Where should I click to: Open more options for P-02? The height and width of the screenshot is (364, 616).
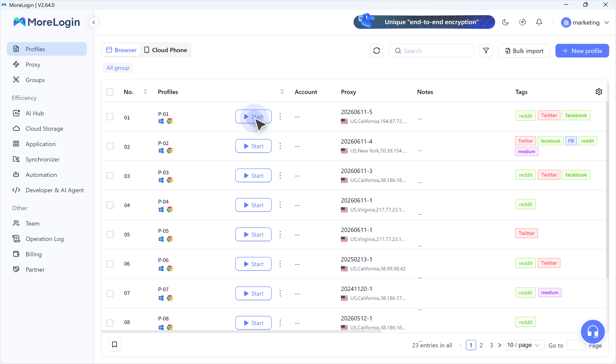click(280, 146)
